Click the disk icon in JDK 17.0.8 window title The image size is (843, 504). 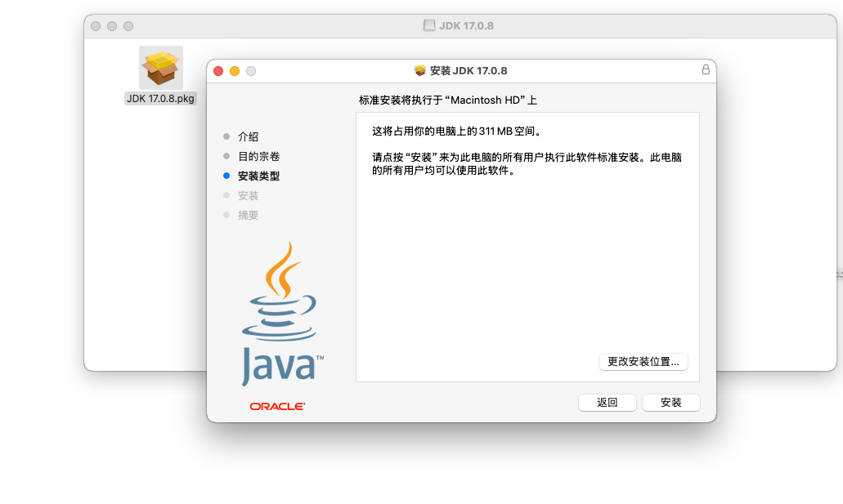click(428, 25)
